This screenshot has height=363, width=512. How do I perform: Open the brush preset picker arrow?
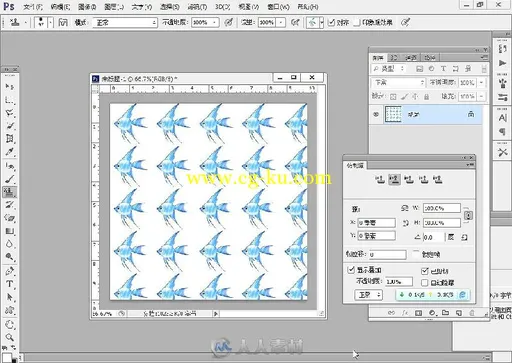(x=50, y=22)
